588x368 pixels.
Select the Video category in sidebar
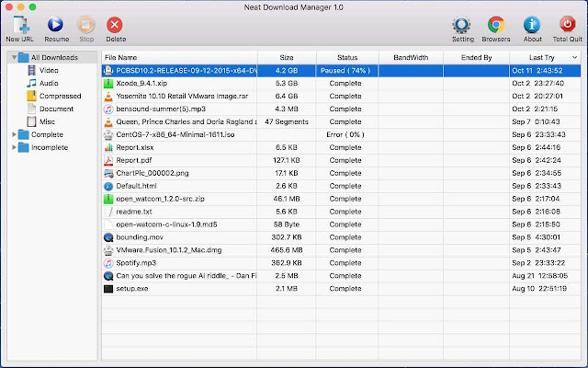pos(49,70)
